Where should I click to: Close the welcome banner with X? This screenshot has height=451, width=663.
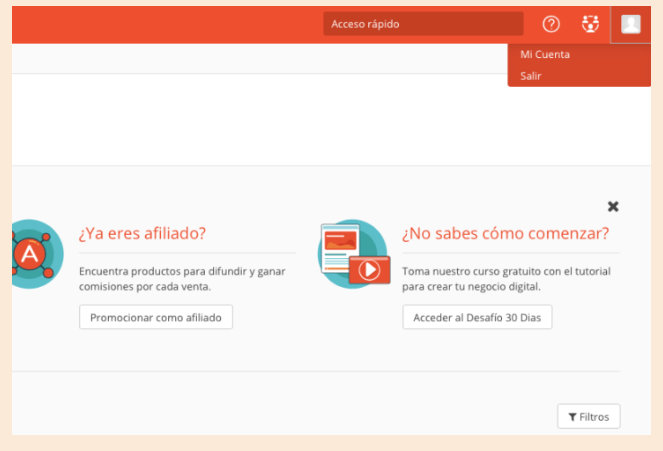tap(613, 206)
